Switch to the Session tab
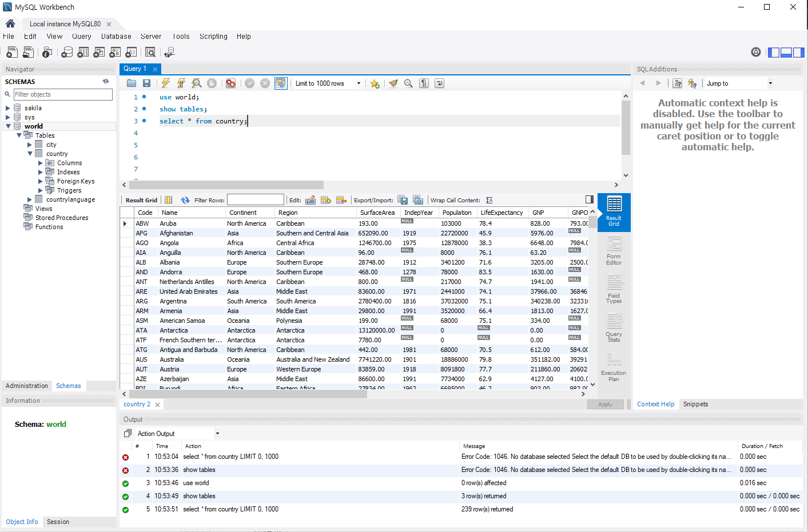The width and height of the screenshot is (808, 532). click(58, 522)
